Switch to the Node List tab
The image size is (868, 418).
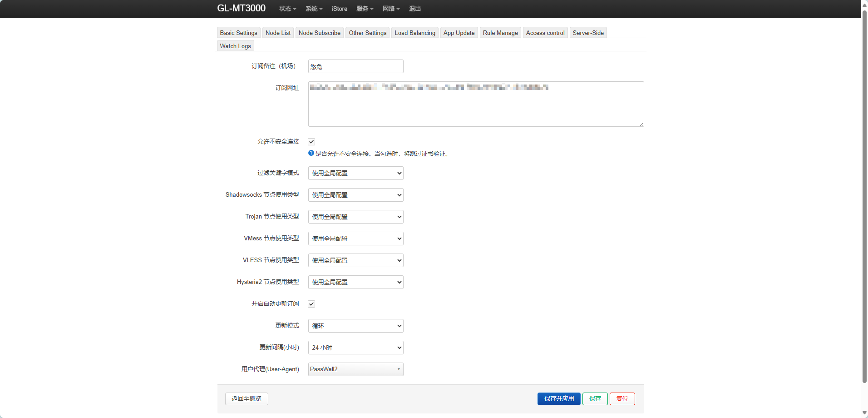pyautogui.click(x=277, y=32)
